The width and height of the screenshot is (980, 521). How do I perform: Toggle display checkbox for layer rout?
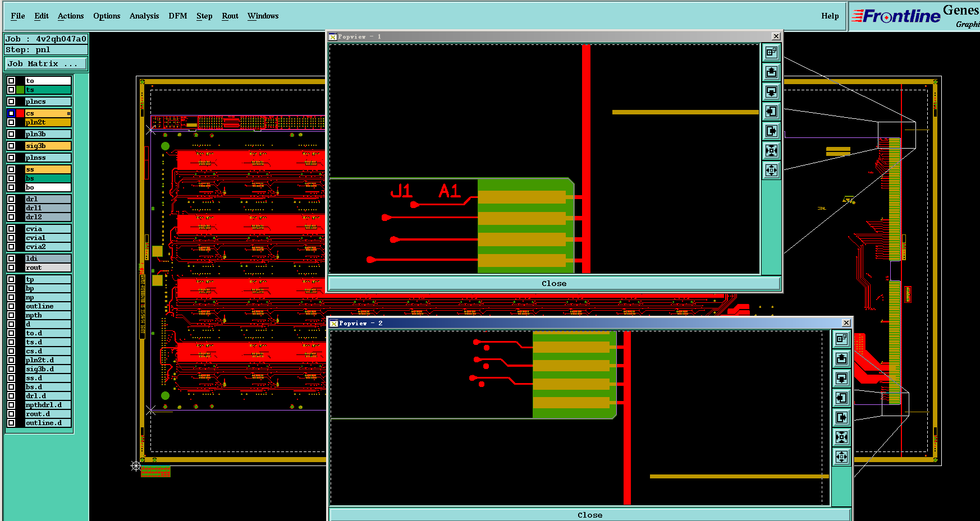tap(11, 268)
